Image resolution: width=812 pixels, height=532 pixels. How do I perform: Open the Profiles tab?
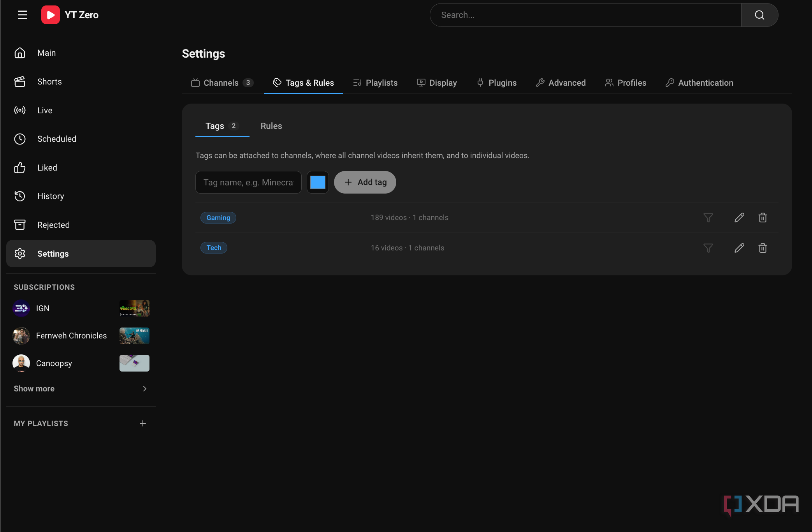[x=626, y=83]
